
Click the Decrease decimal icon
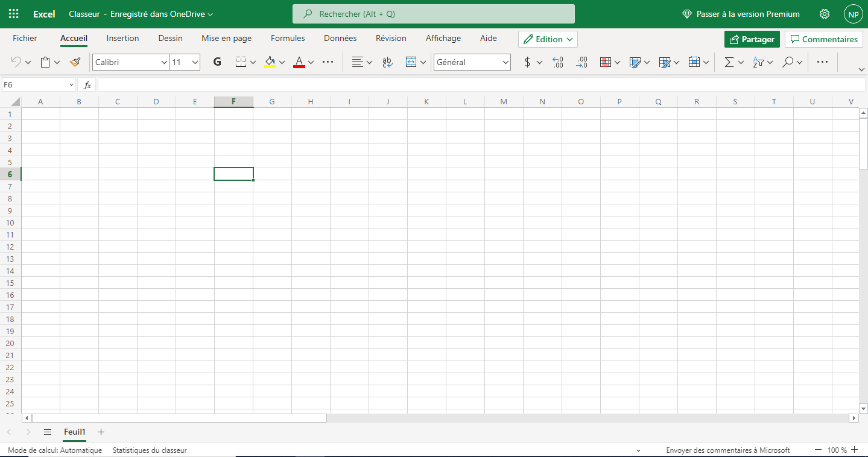pyautogui.click(x=581, y=62)
